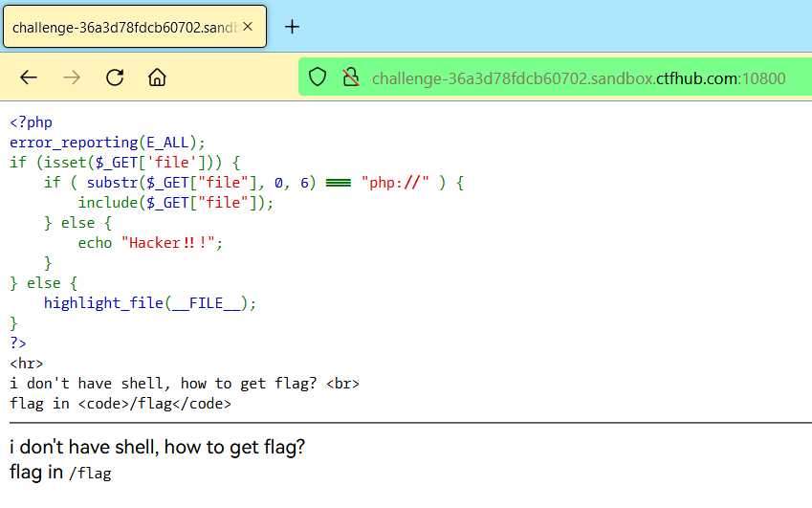The image size is (812, 508).
Task: Click the Forward navigation arrow
Action: [x=72, y=77]
